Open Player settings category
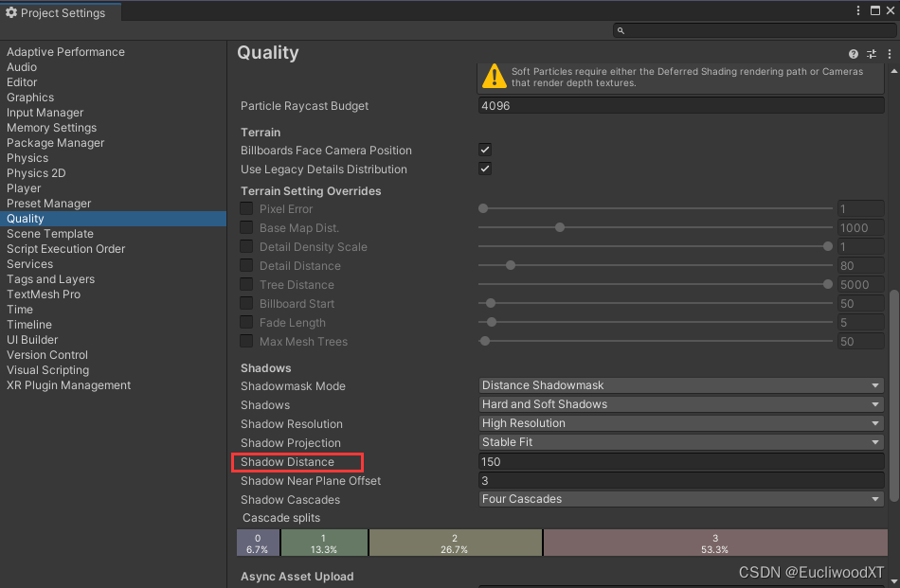 tap(24, 188)
